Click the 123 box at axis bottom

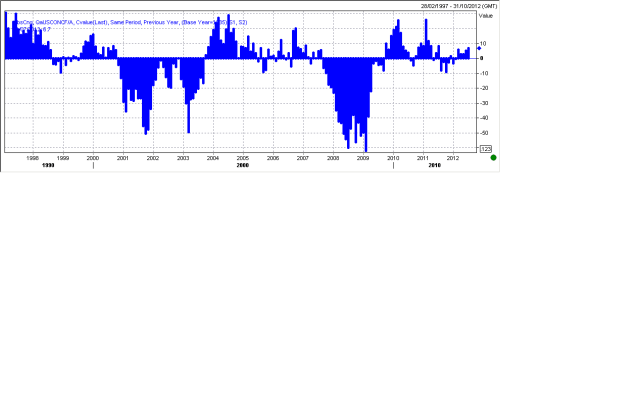486,148
